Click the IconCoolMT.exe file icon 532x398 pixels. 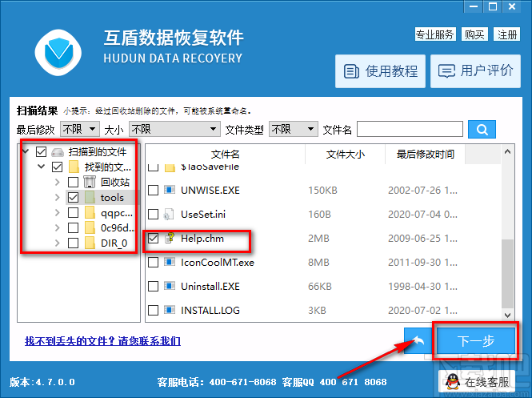pyautogui.click(x=170, y=262)
